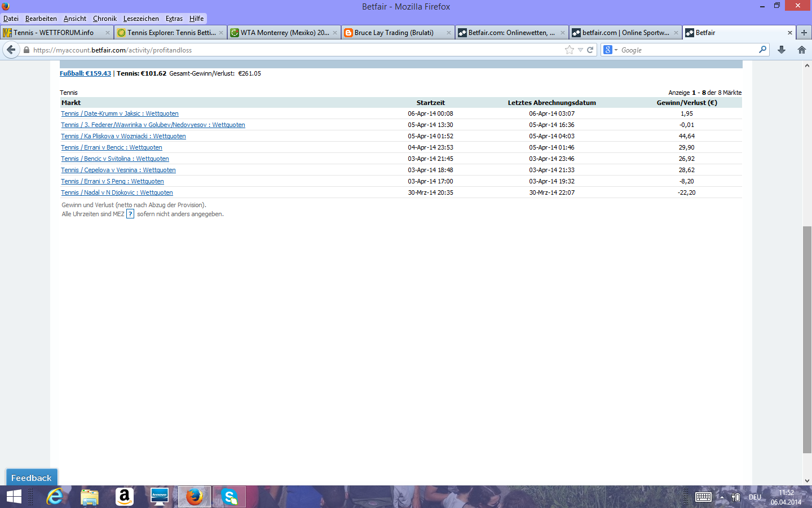The image size is (812, 508).
Task: Open the Ansicht menu
Action: [75, 19]
